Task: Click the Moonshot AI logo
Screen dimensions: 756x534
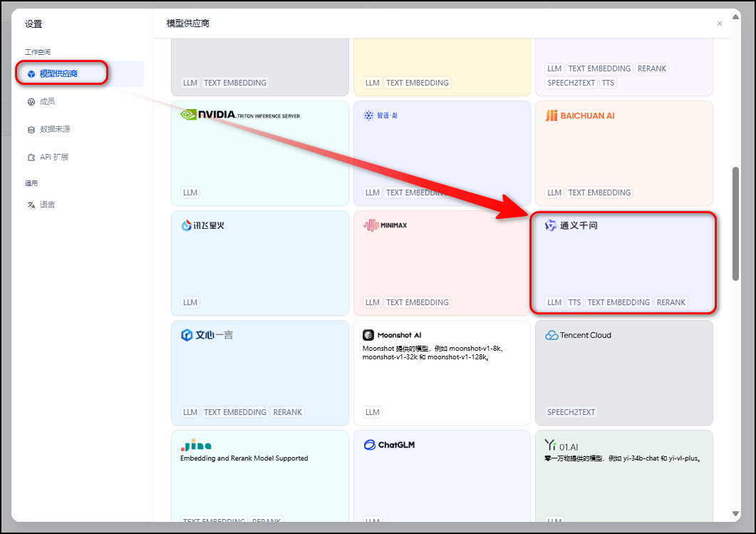Action: [x=392, y=335]
